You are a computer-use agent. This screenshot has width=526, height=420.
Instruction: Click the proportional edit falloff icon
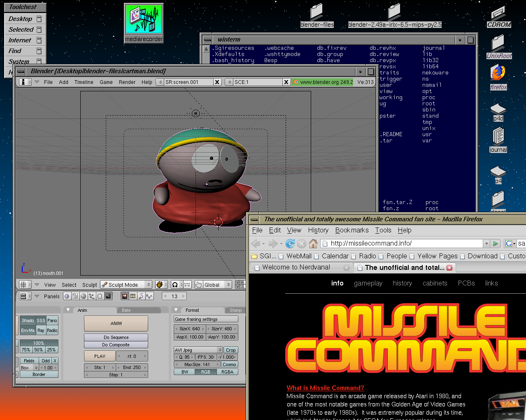click(x=175, y=285)
